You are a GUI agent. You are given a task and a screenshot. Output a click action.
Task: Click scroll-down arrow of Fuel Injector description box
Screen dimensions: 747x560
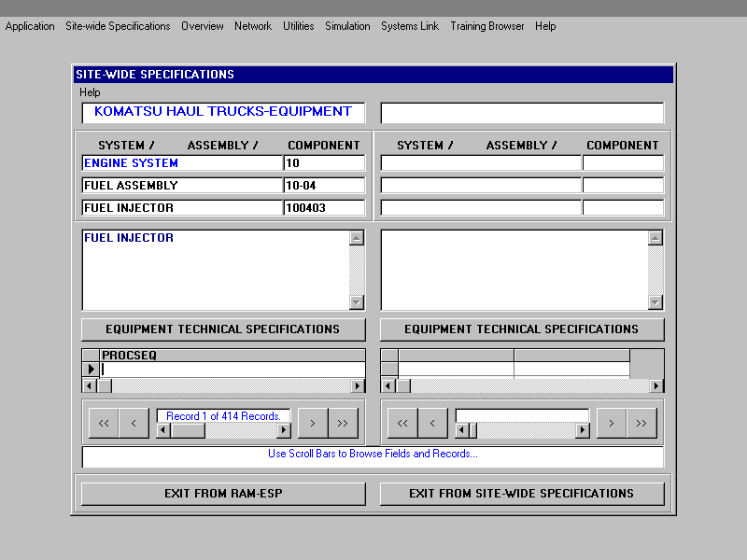tap(357, 302)
